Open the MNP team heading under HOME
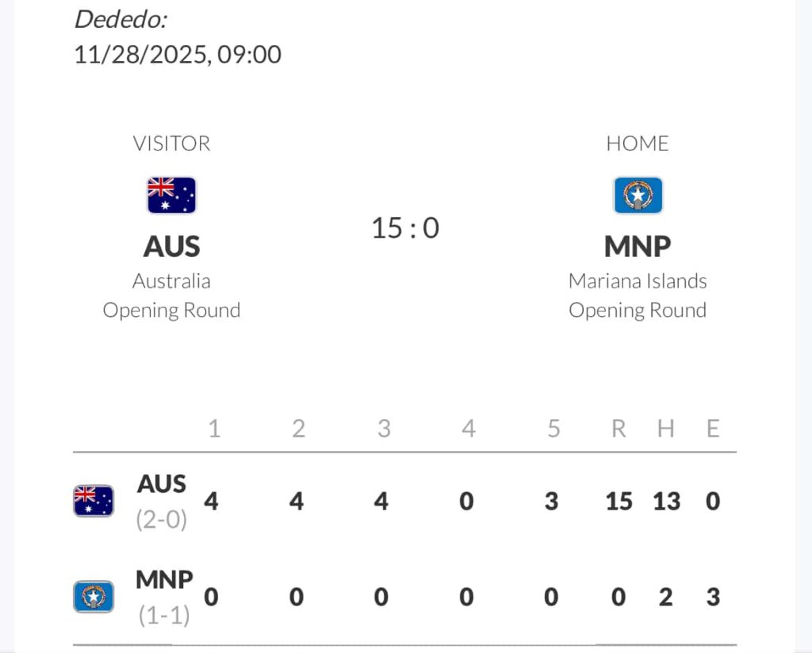 click(x=638, y=246)
